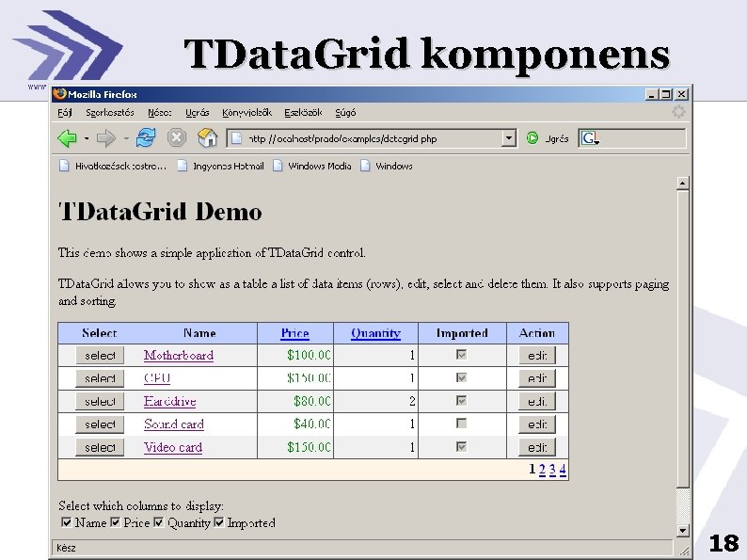Open the Harddrive item link
747x560 pixels.
click(170, 401)
